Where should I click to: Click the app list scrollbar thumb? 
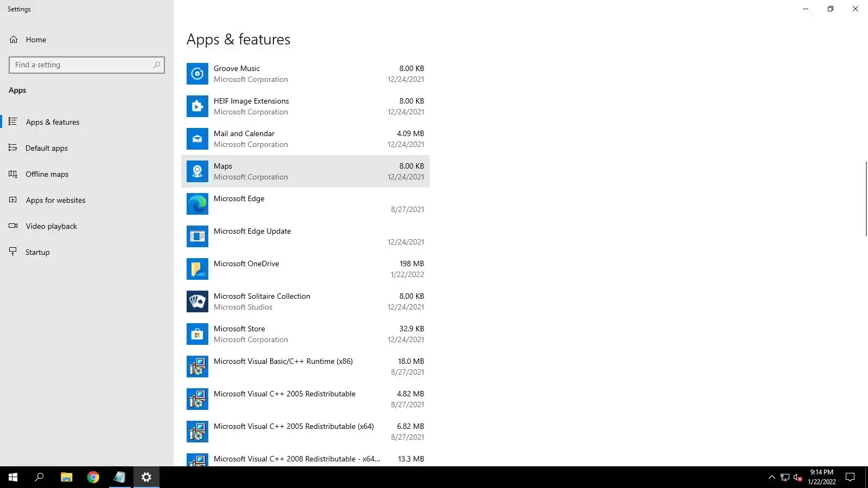point(866,198)
